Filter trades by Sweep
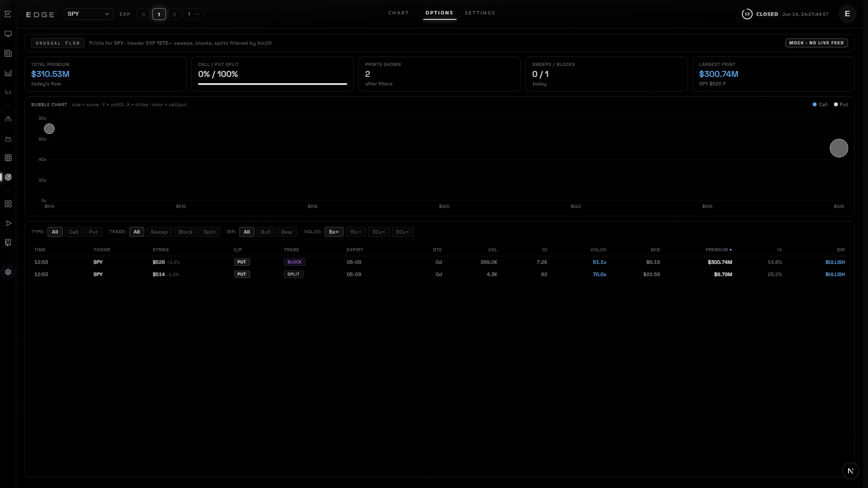 pyautogui.click(x=159, y=232)
